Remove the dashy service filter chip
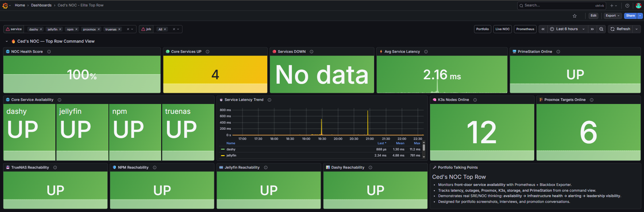 click(x=41, y=29)
